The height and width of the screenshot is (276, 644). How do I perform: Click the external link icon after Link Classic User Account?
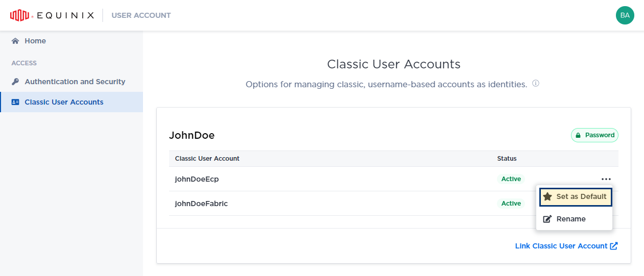point(614,246)
